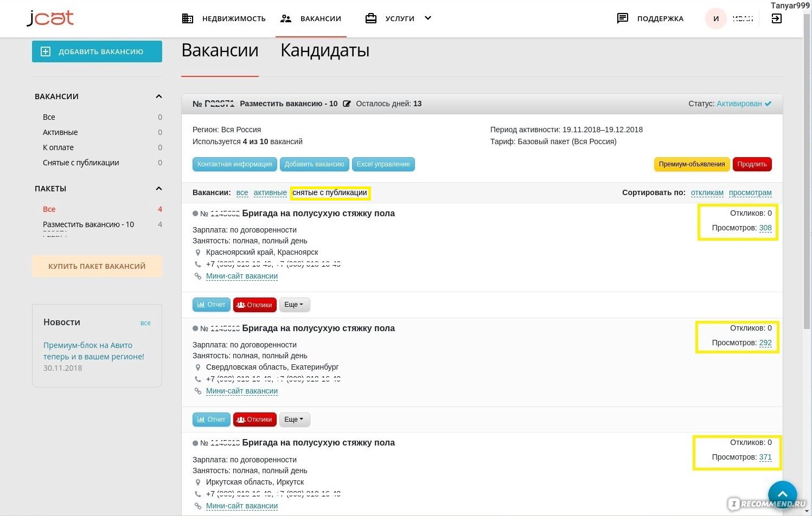Viewport: 812px width, 516px height.
Task: Open the 292 views count link
Action: tap(765, 343)
